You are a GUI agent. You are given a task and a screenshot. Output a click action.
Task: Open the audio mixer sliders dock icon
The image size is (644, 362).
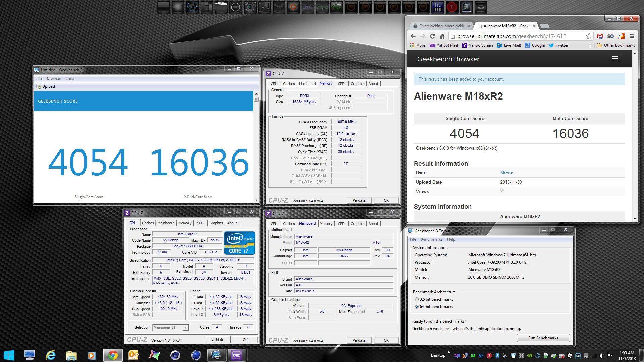pyautogui.click(x=264, y=7)
